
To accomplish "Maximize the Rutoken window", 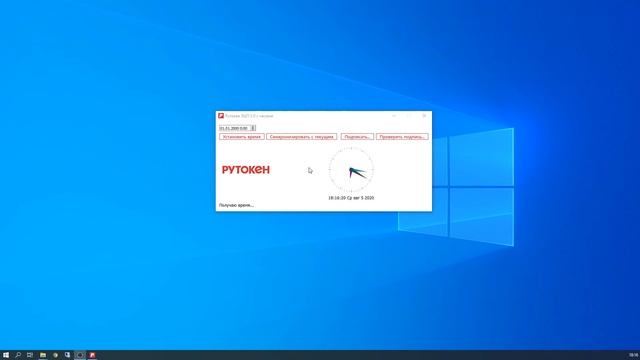I will tap(409, 116).
